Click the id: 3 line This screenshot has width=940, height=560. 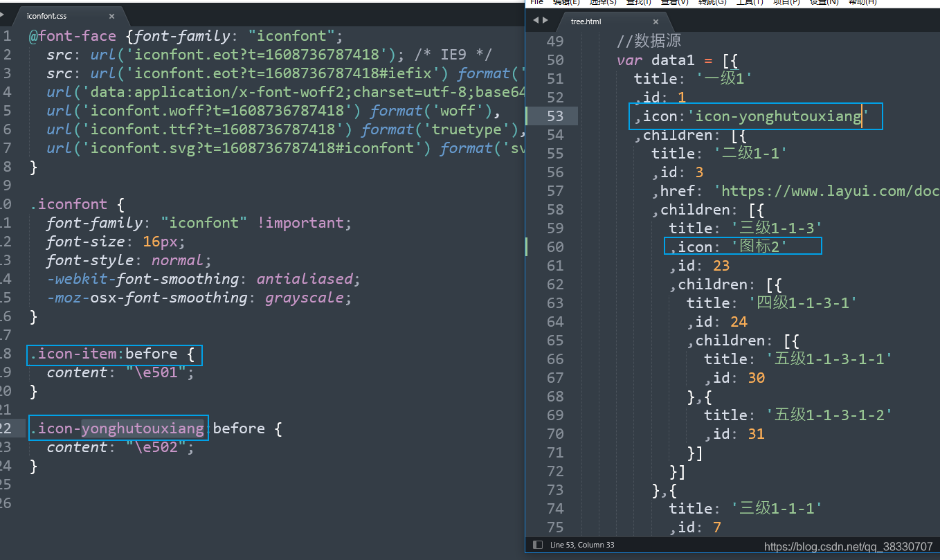(x=678, y=172)
